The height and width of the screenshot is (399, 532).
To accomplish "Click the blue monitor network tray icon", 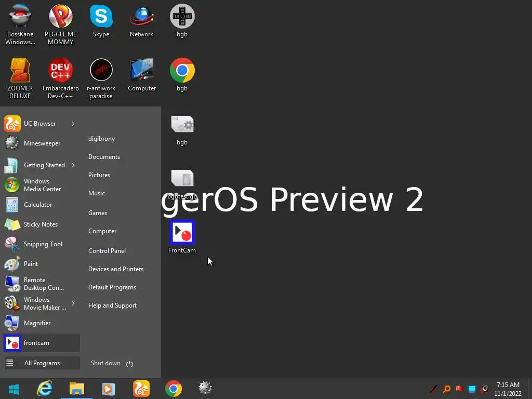I will click(472, 389).
